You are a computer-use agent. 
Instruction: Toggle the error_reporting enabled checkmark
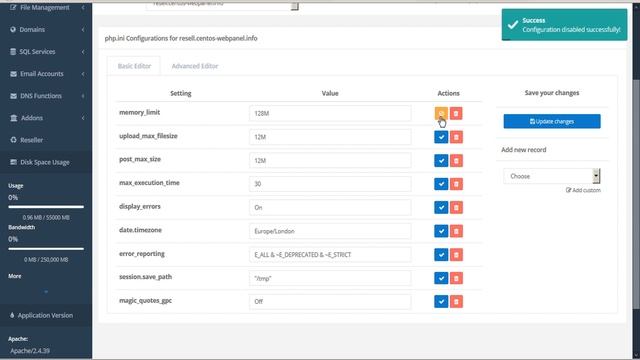pyautogui.click(x=441, y=255)
